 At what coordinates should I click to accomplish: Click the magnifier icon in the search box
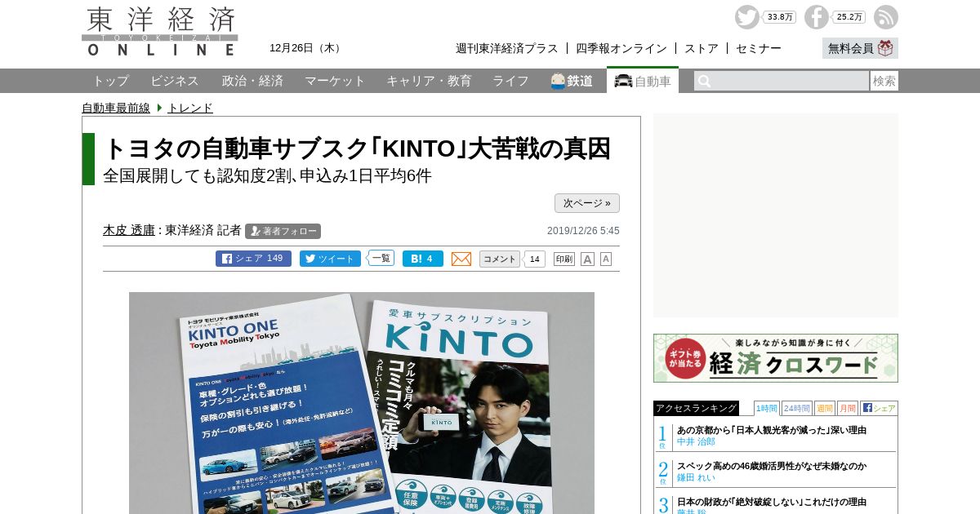704,81
